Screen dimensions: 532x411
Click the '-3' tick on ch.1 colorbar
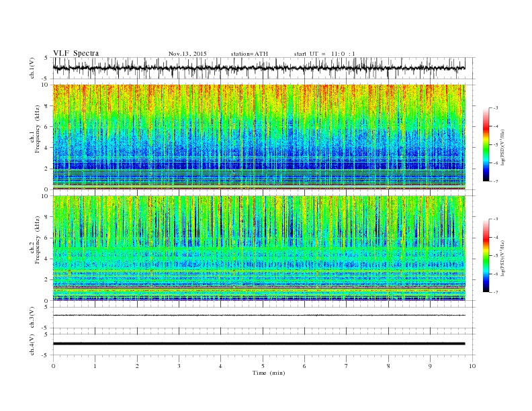(496, 108)
